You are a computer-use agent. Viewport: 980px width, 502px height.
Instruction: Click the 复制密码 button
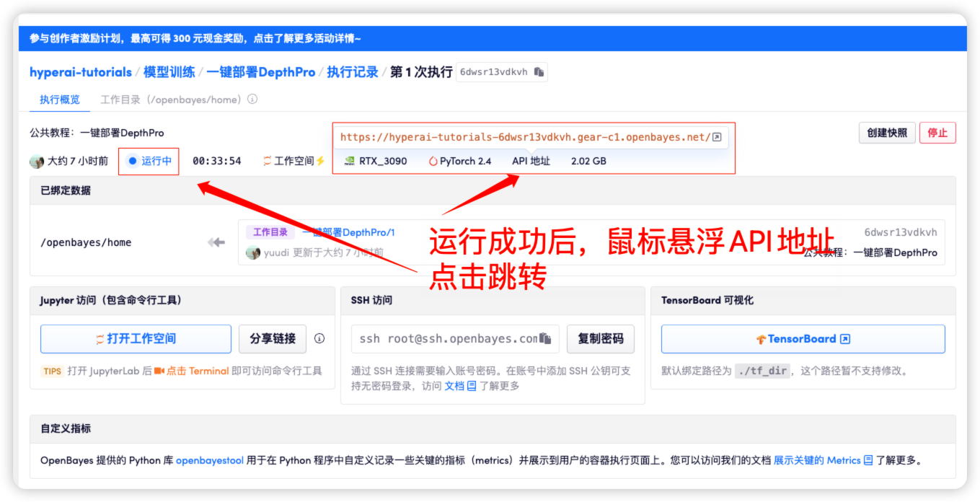600,339
